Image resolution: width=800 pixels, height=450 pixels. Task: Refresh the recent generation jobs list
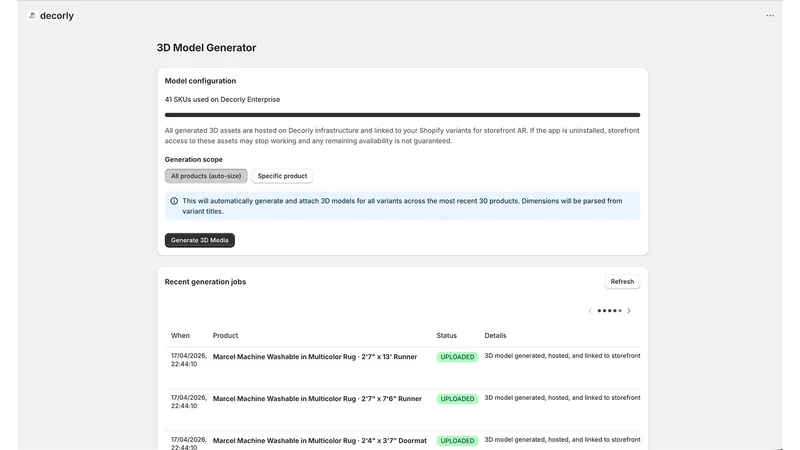click(622, 282)
